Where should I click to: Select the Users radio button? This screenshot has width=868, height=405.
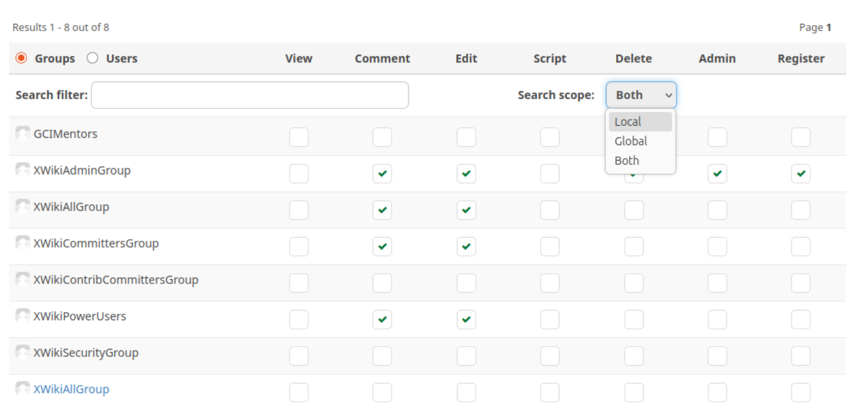click(93, 58)
